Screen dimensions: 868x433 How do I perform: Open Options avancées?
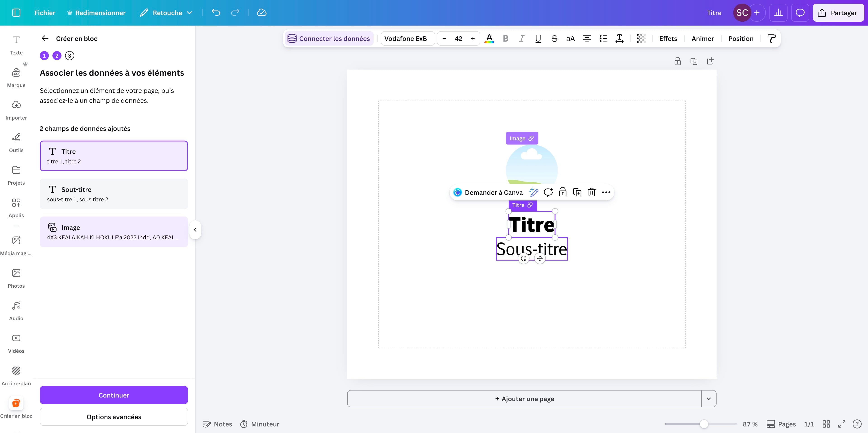114,417
